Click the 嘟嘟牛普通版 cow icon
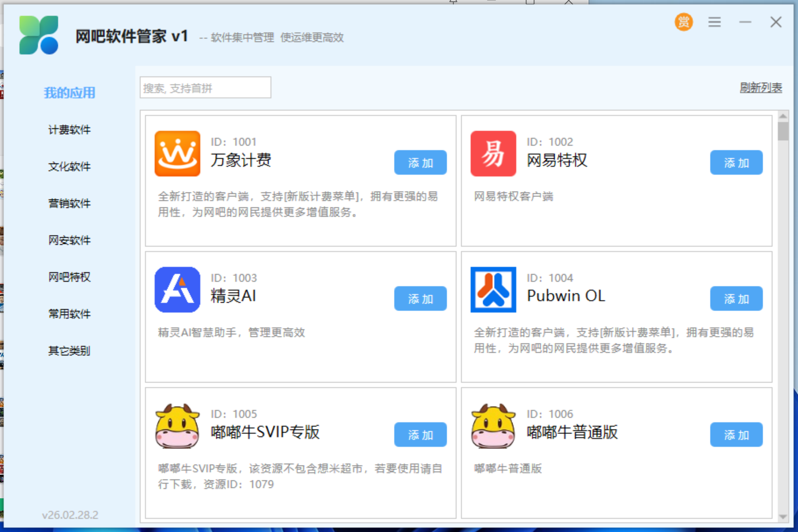Image resolution: width=798 pixels, height=532 pixels. (493, 426)
